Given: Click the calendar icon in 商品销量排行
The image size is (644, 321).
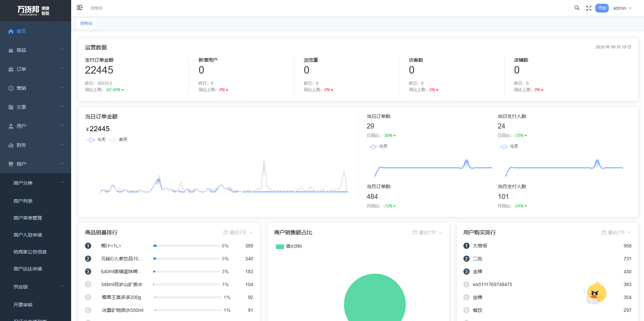Looking at the screenshot, I should tap(226, 233).
